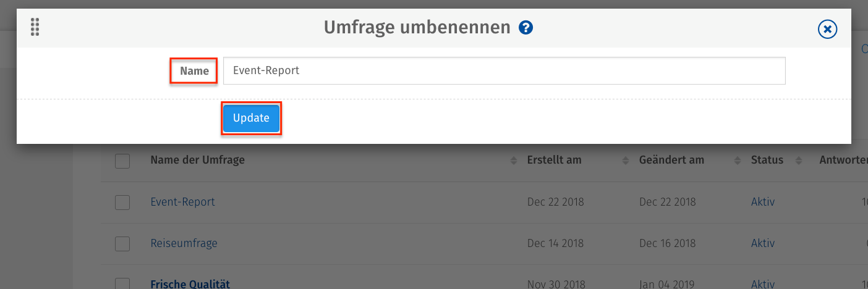The image size is (868, 289).
Task: Click sort arrows of the 'Name der Umfrage' column
Action: click(513, 161)
